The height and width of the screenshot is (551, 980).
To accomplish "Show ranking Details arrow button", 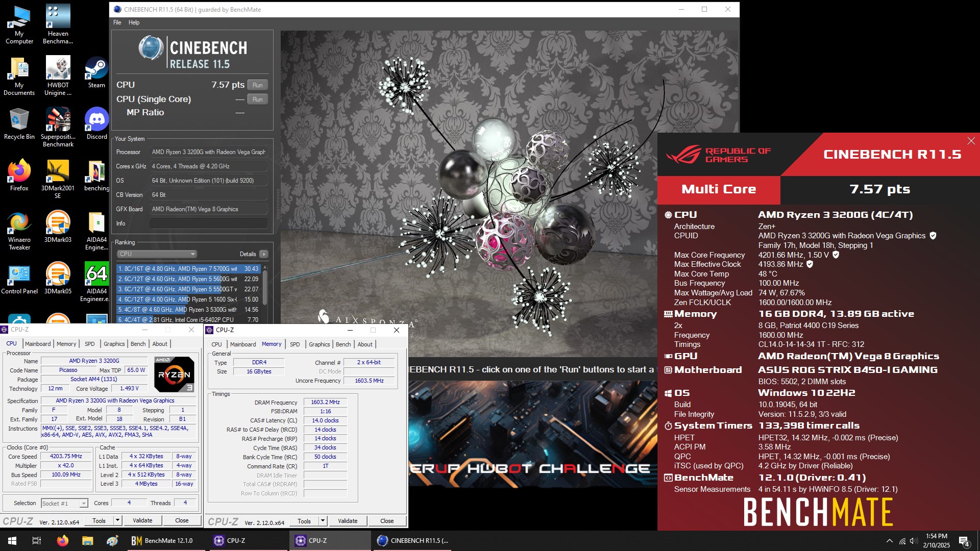I will tap(264, 254).
